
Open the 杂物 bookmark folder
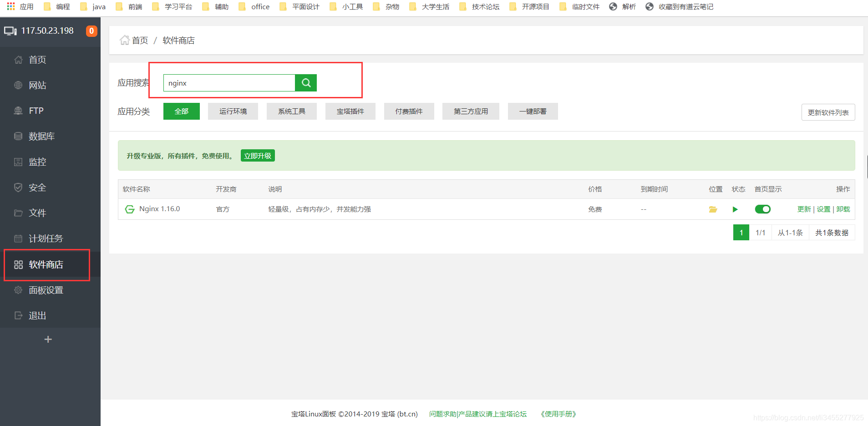(x=386, y=7)
